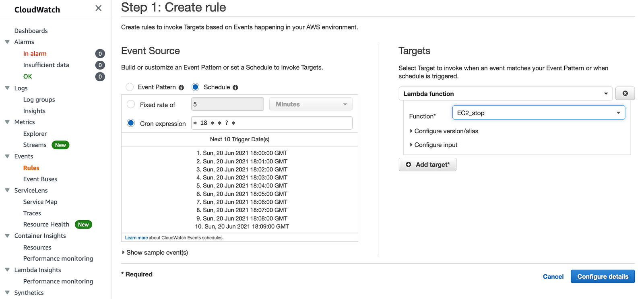Image resolution: width=644 pixels, height=299 pixels.
Task: Open Service Map under ServiceLens
Action: (40, 202)
